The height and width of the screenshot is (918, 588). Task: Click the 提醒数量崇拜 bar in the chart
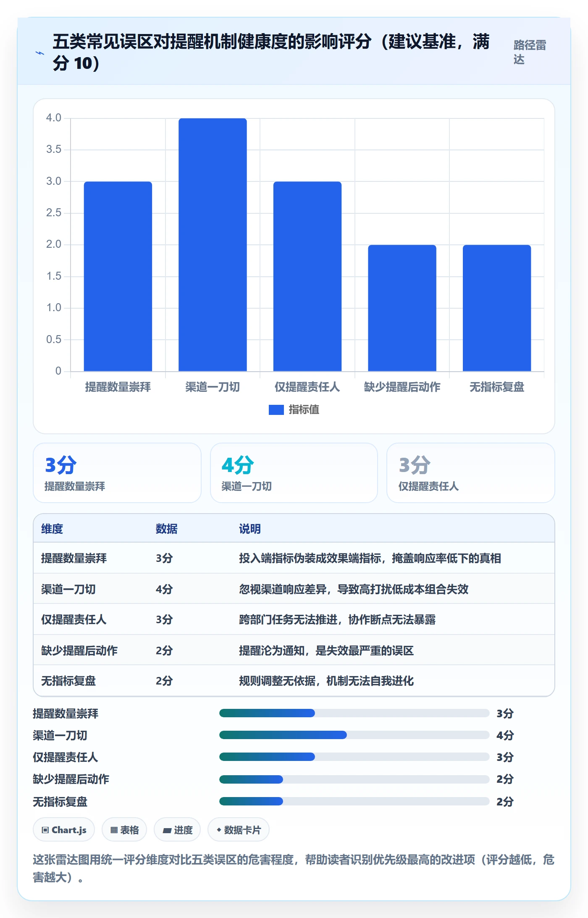point(118,276)
